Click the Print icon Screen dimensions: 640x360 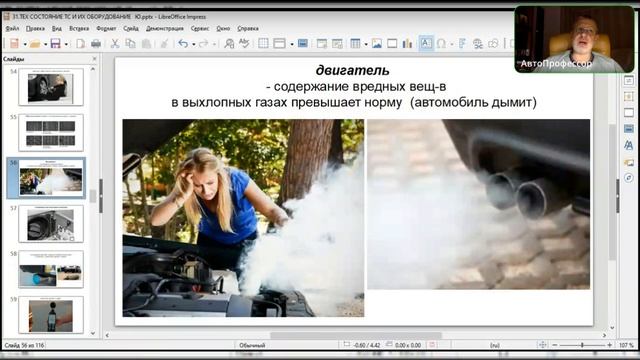(x=96, y=43)
